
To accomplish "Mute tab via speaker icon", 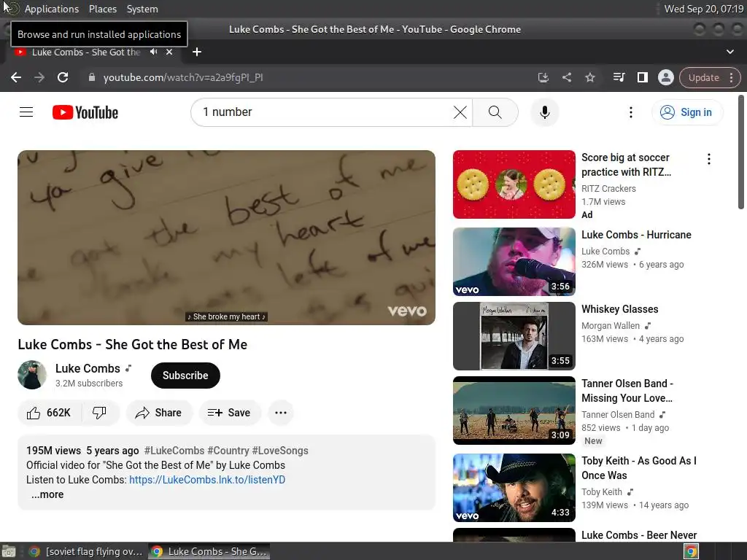I will 153,52.
